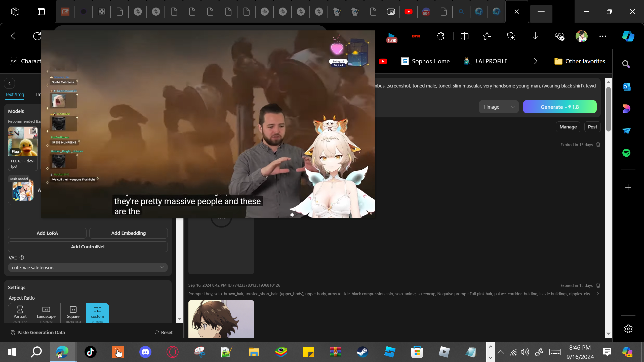Delete the 8:42 PM generation
The image size is (644, 362).
click(x=598, y=285)
